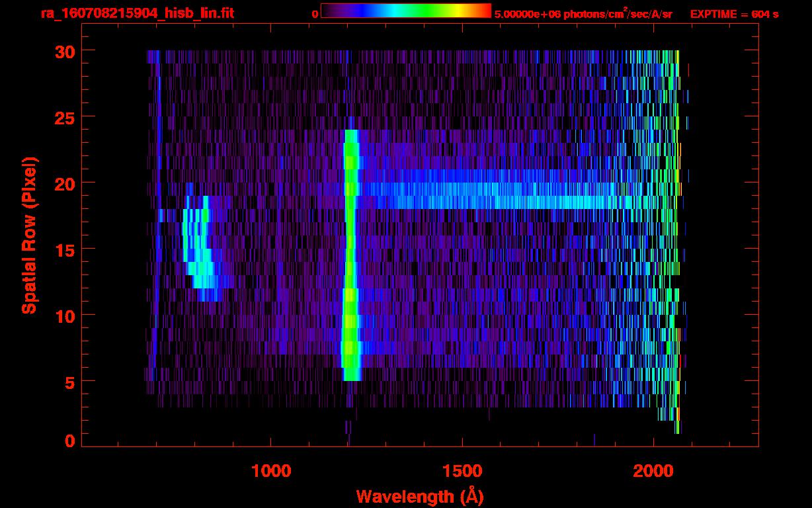The image size is (812, 508).
Task: Select the Spatial Row (Pixel) axis title
Action: coord(29,235)
